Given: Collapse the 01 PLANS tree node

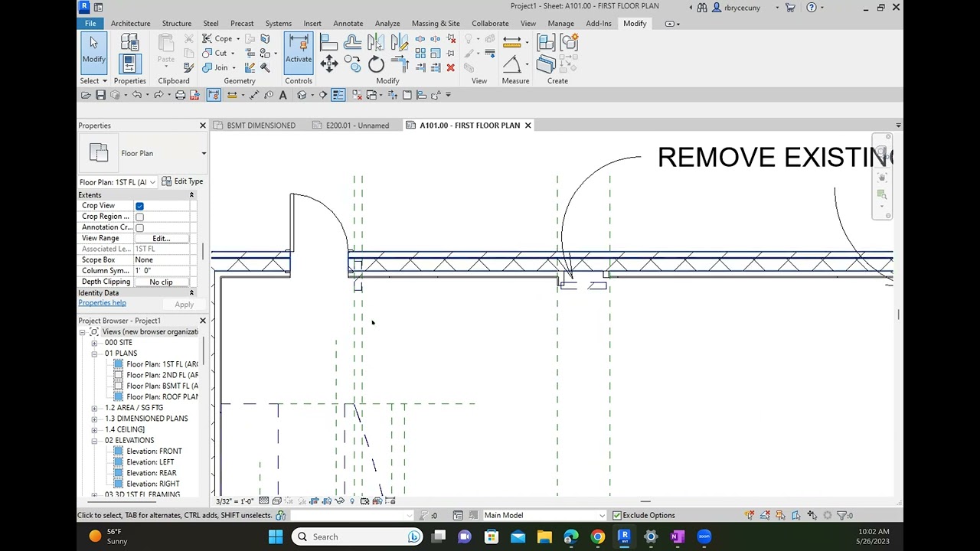Looking at the screenshot, I should click(x=94, y=354).
